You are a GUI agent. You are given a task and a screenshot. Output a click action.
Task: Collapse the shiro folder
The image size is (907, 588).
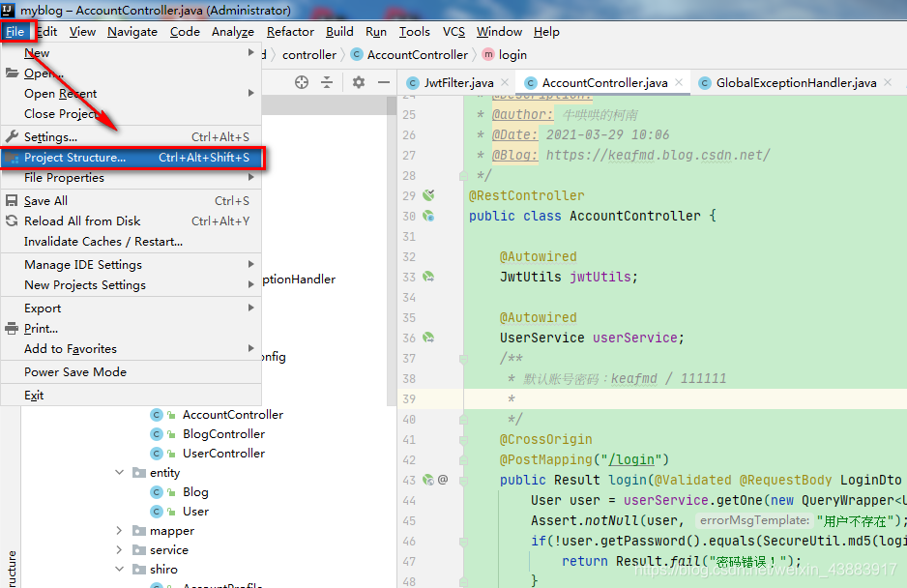point(119,569)
